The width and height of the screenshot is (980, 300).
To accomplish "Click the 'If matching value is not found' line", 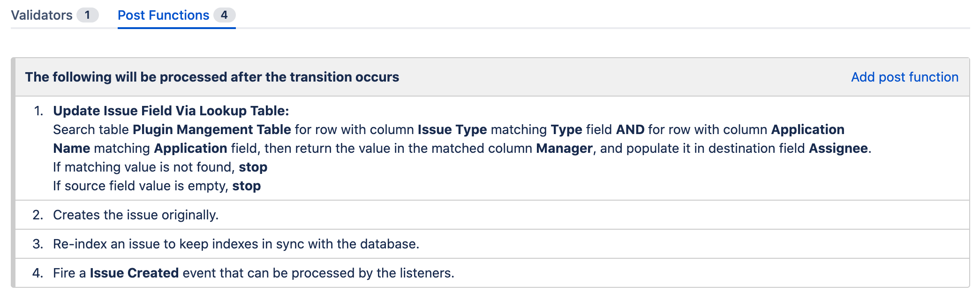I will coord(160,167).
